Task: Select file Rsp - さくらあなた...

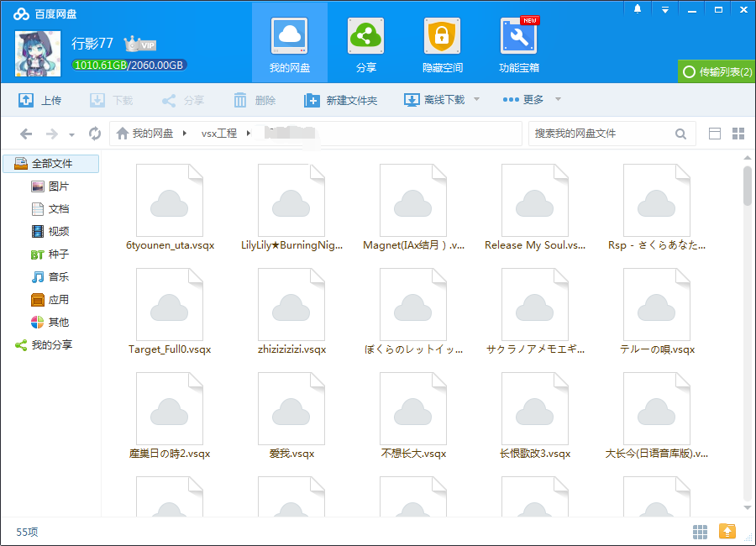Action: [657, 207]
